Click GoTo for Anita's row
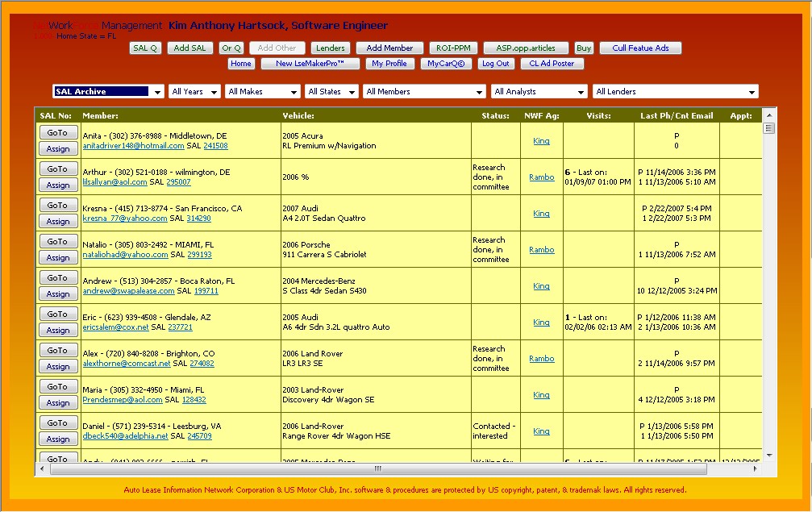This screenshot has height=512, width=812. click(x=58, y=132)
